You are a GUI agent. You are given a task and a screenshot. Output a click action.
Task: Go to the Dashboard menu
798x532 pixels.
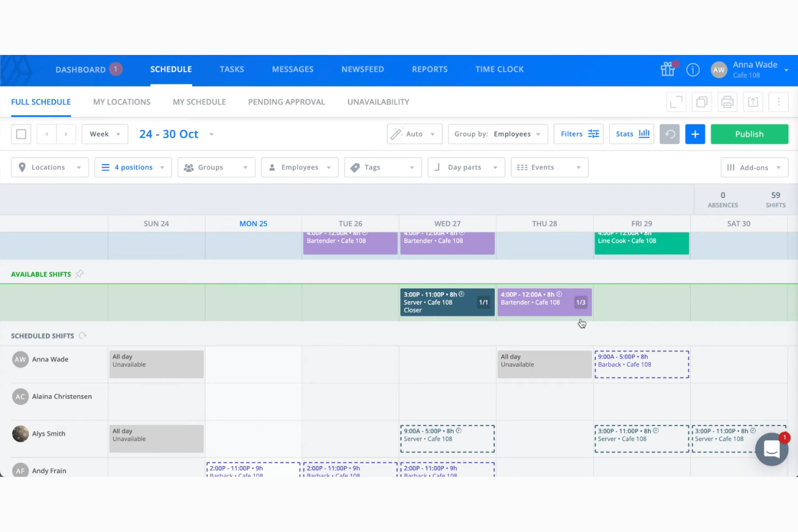click(x=80, y=70)
